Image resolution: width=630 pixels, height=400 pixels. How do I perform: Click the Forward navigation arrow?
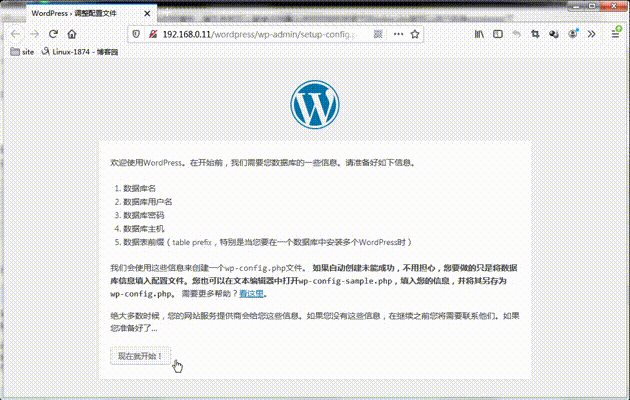[34, 34]
